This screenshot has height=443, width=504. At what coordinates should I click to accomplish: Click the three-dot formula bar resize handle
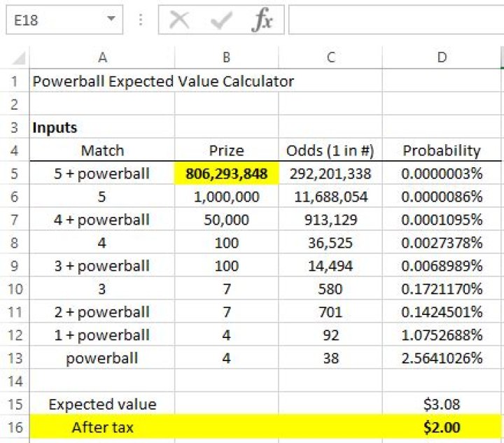coord(141,20)
